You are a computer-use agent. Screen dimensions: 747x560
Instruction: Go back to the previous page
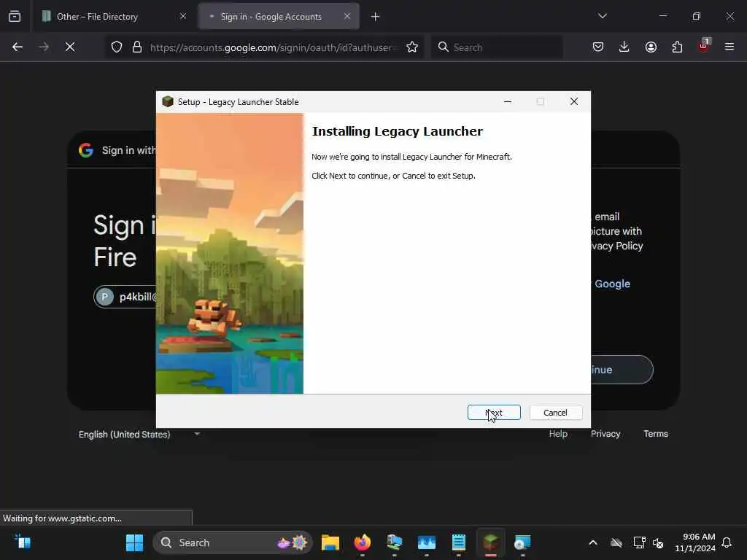(18, 47)
